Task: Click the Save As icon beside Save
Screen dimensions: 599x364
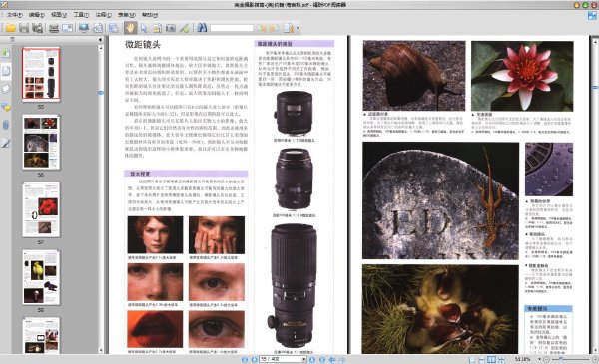Action: click(37, 28)
